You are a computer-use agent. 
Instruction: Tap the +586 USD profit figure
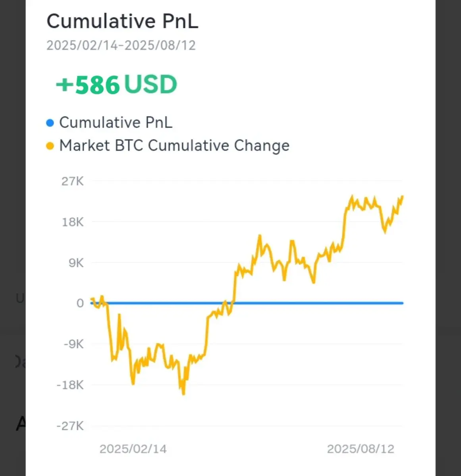coord(116,84)
